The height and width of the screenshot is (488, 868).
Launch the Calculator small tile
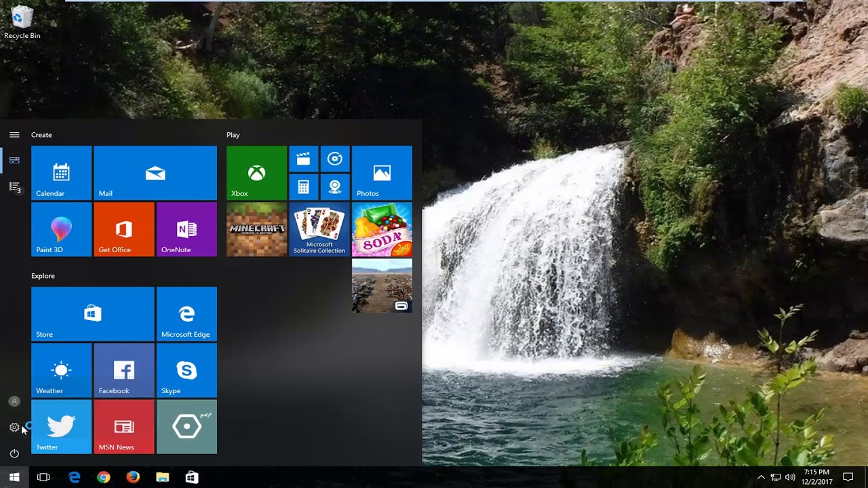click(303, 187)
